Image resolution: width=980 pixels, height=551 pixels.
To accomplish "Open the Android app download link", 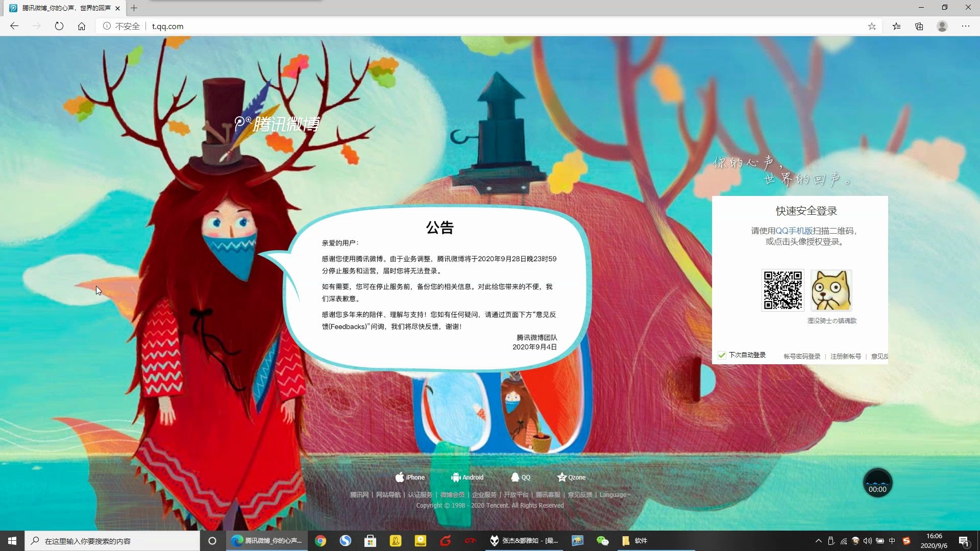I will 467,477.
